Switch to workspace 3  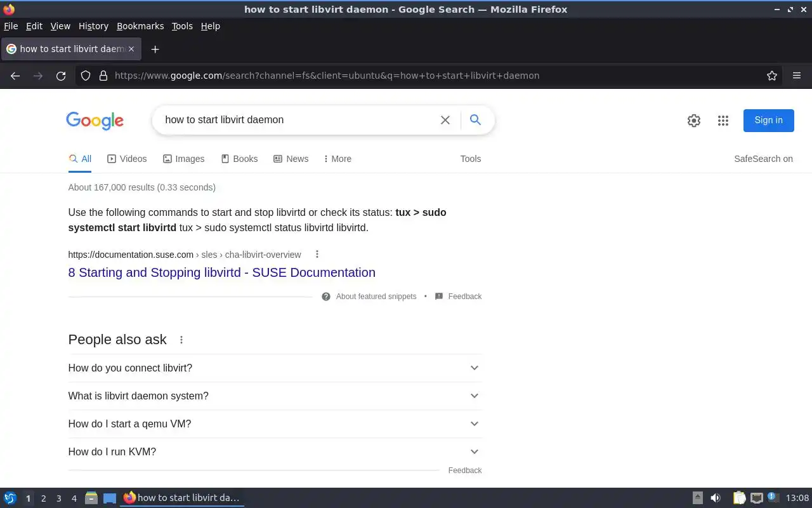pos(58,498)
